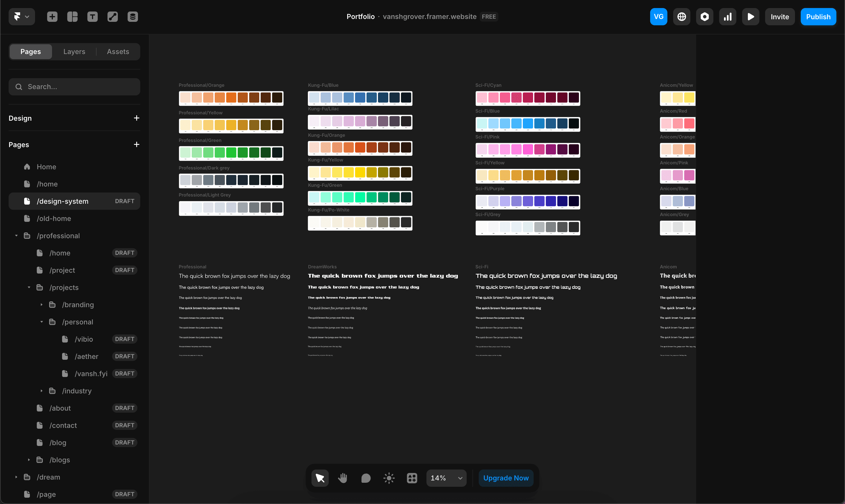Select the Text tool
Image resolution: width=845 pixels, height=504 pixels.
tap(92, 17)
